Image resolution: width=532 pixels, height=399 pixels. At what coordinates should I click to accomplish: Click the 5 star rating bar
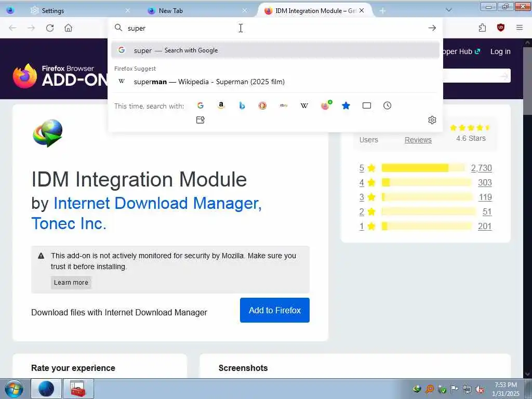pyautogui.click(x=423, y=168)
